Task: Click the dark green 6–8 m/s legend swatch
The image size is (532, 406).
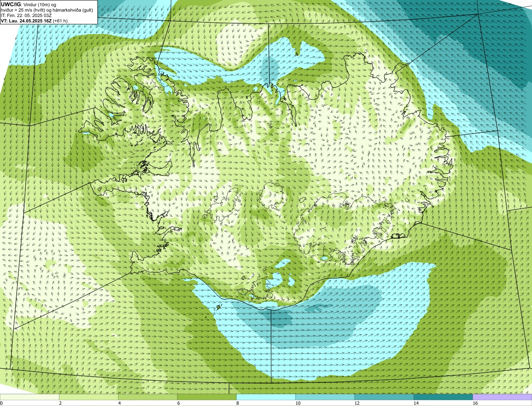Action: click(207, 397)
